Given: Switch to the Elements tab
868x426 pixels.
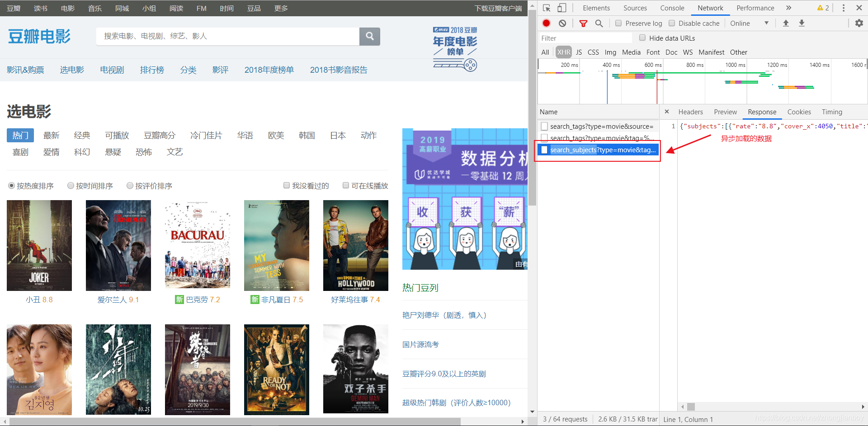Looking at the screenshot, I should point(596,8).
